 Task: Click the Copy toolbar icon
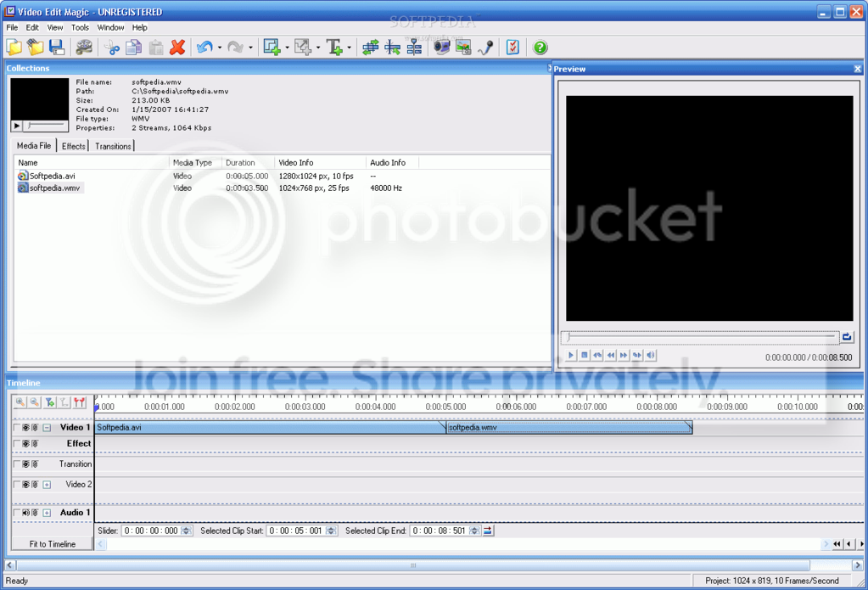[x=133, y=48]
